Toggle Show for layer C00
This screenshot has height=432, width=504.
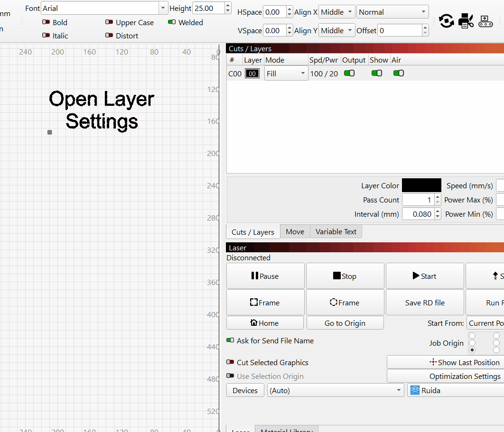point(377,73)
